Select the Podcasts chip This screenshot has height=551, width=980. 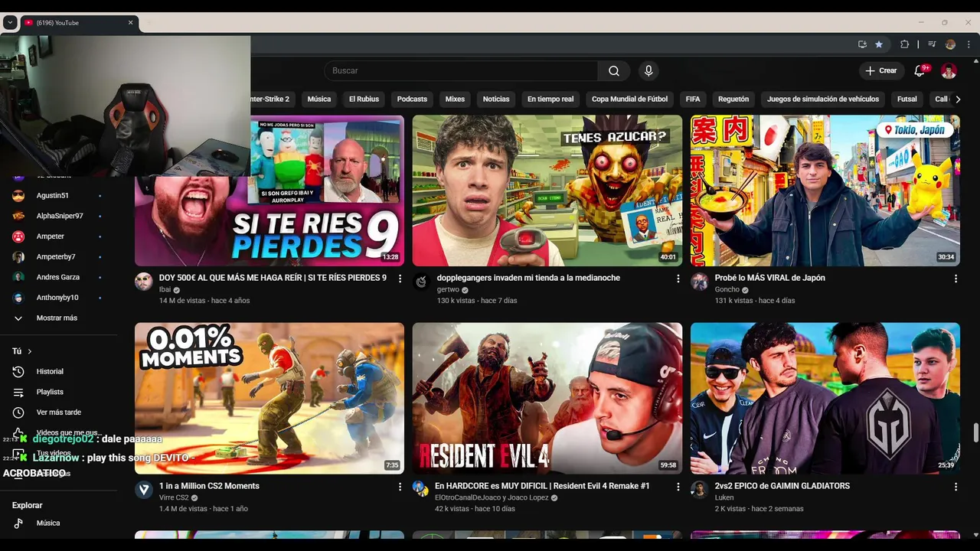(412, 99)
